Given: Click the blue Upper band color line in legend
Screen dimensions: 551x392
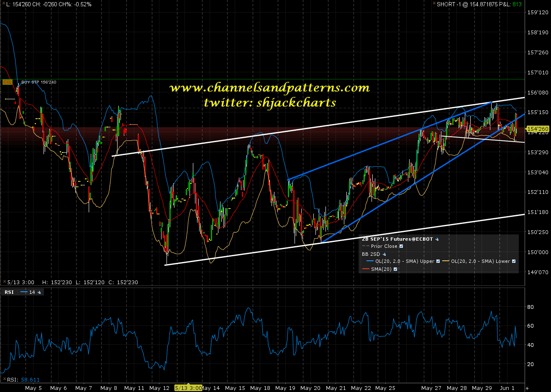Looking at the screenshot, I should (369, 261).
